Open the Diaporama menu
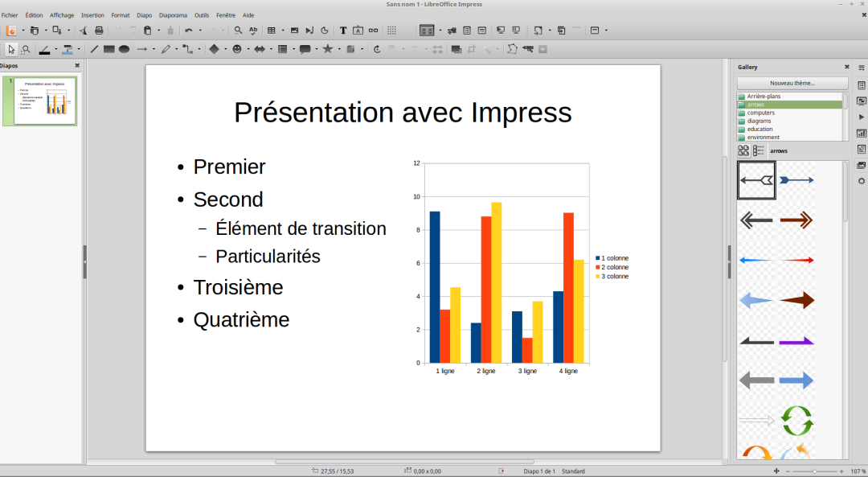Screen dimensions: 868x477 173,15
